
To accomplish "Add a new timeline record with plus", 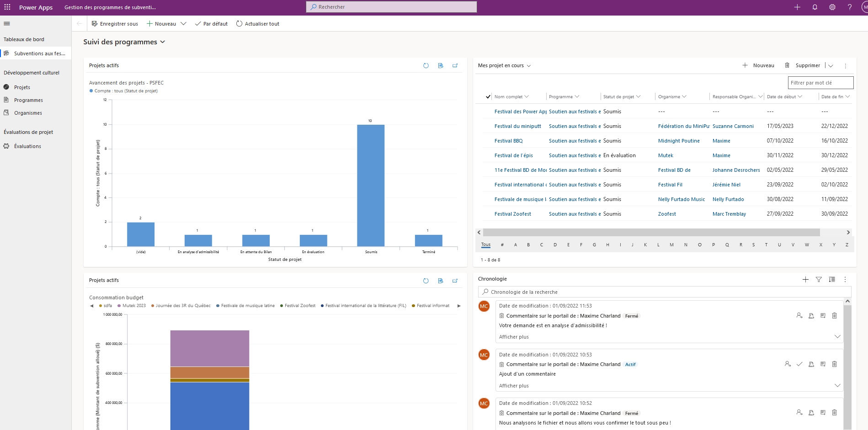I will [805, 279].
